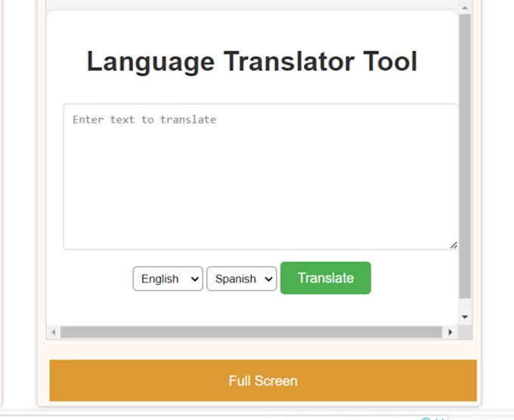Click the horizontal scrollbar thumb
This screenshot has width=514, height=420.
251,332
